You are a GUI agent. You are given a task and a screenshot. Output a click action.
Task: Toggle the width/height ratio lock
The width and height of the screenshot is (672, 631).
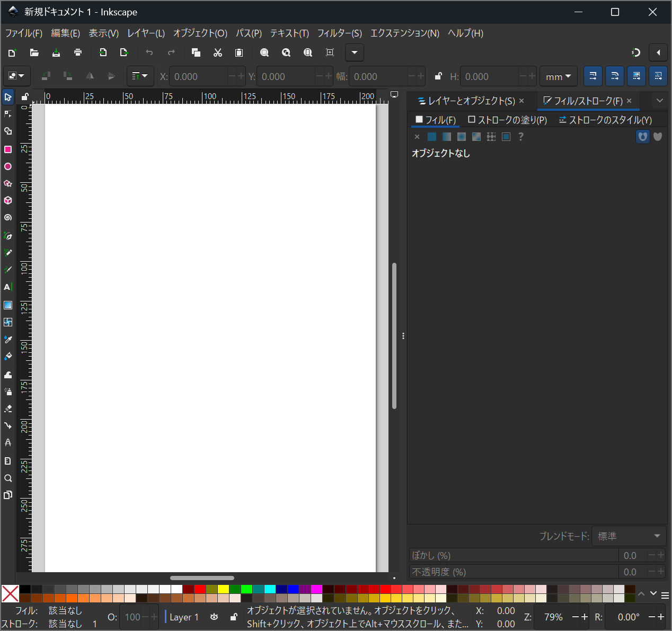pyautogui.click(x=438, y=76)
